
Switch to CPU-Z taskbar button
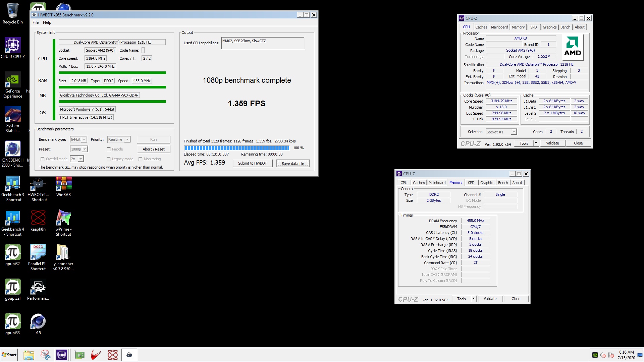tap(62, 355)
